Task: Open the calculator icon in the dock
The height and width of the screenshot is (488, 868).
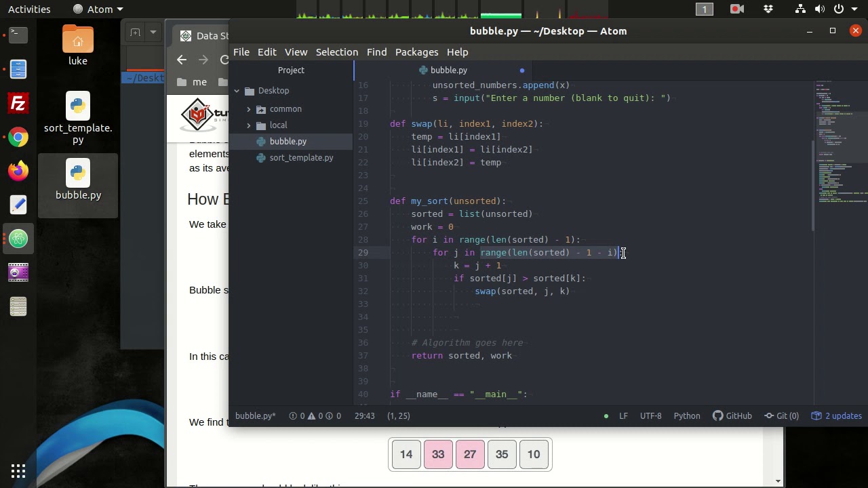Action: 18,306
